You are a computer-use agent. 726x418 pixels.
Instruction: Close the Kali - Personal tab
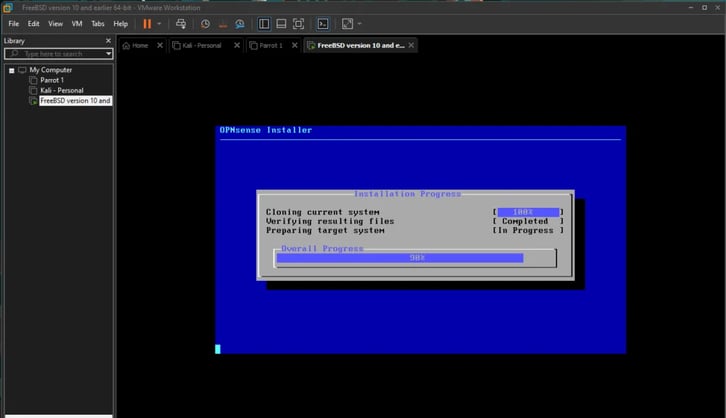click(237, 45)
